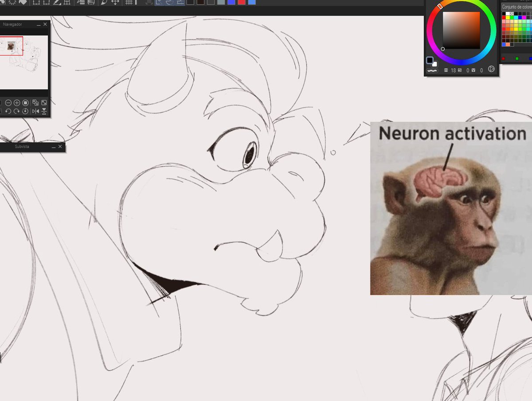Toggle the grid display icon in toolbar
The height and width of the screenshot is (401, 532).
coord(129,2)
